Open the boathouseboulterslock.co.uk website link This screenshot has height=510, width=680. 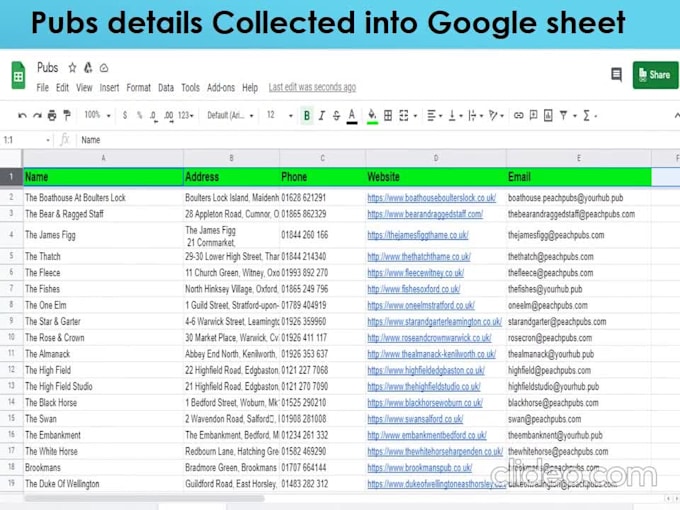(x=432, y=198)
